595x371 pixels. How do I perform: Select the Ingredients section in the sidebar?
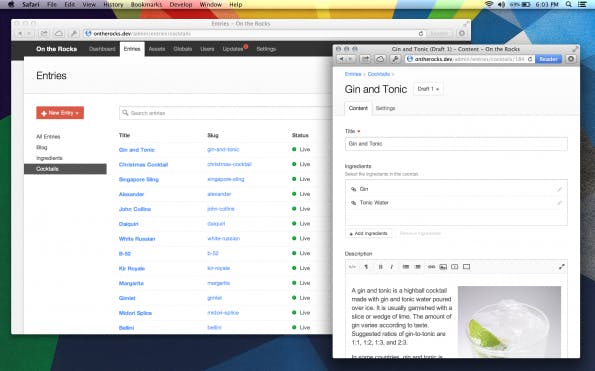(49, 158)
